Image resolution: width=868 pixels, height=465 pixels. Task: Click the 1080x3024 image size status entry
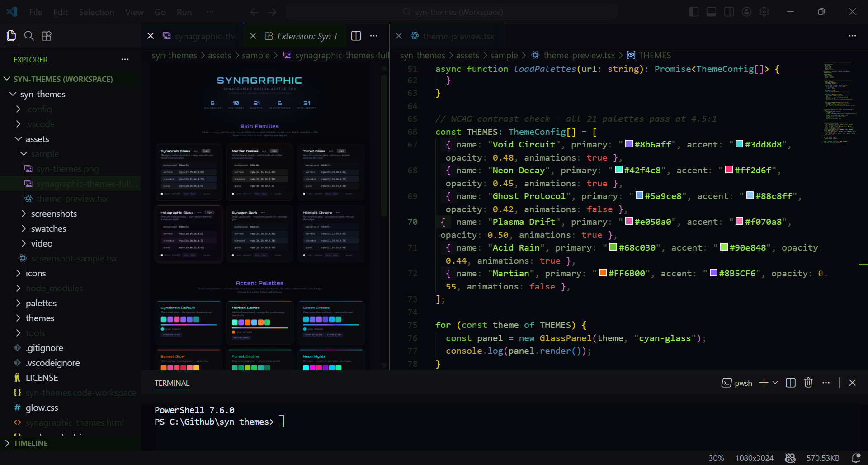click(x=755, y=458)
